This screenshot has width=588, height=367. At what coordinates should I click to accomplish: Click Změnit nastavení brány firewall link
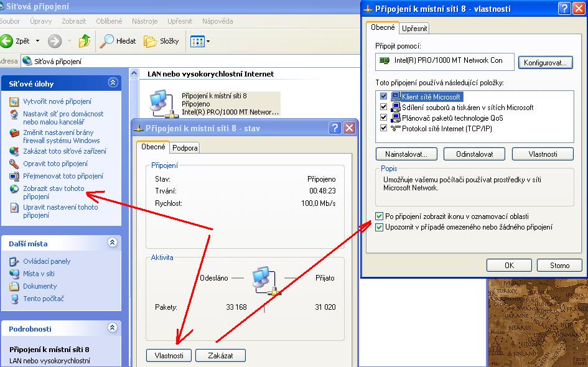point(62,136)
